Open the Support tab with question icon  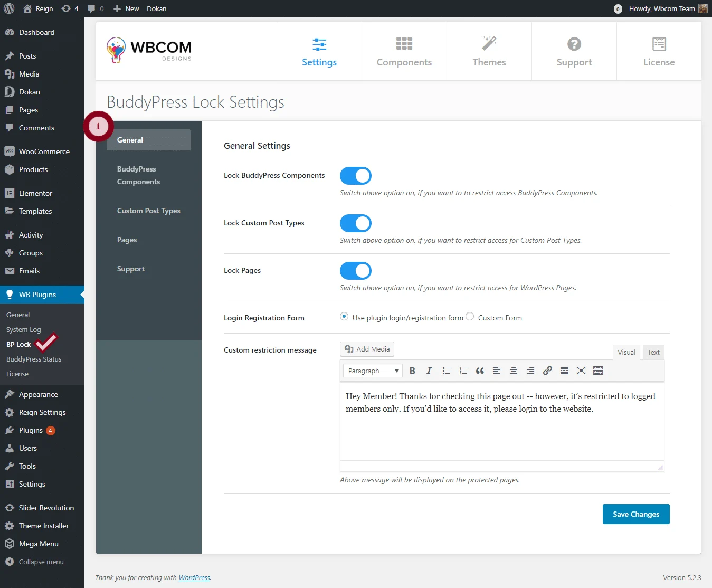pyautogui.click(x=574, y=51)
